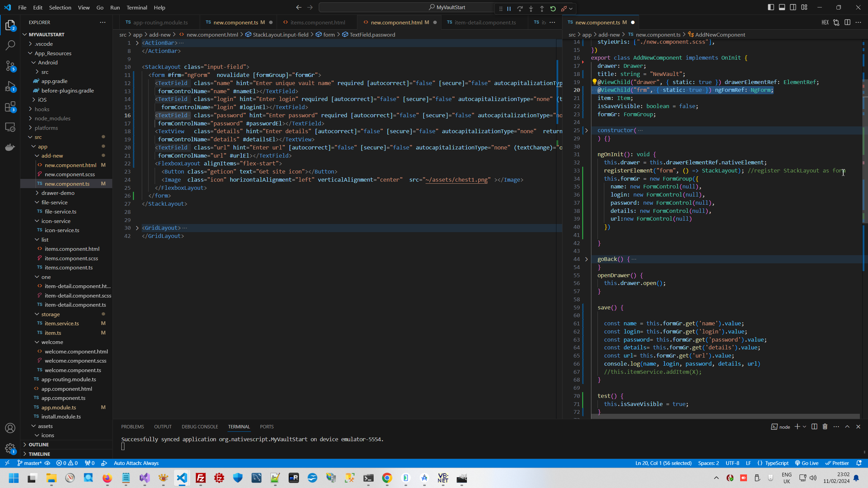Pause the debug session

click(x=509, y=9)
